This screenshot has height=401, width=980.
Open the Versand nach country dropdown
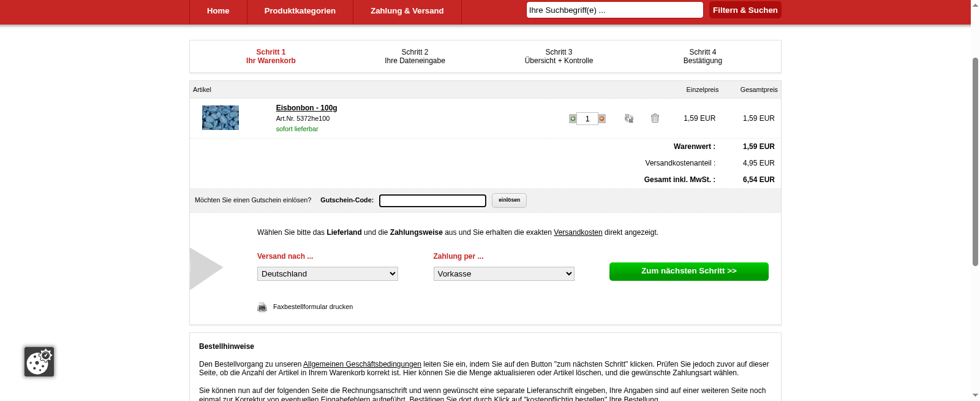(328, 273)
